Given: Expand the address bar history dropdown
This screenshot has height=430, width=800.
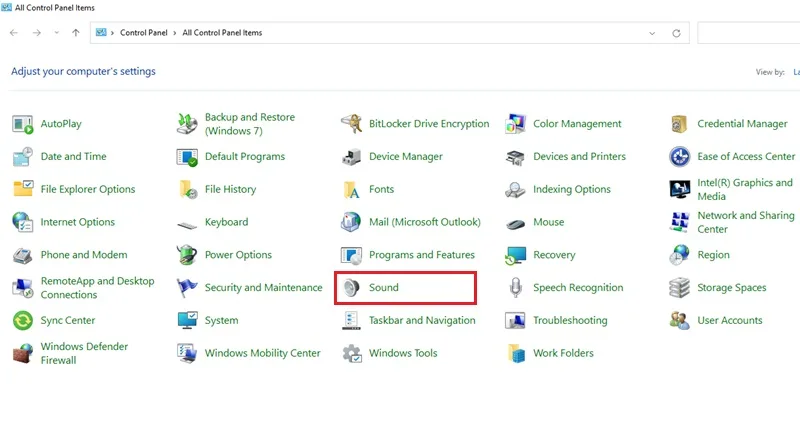Looking at the screenshot, I should [x=652, y=33].
